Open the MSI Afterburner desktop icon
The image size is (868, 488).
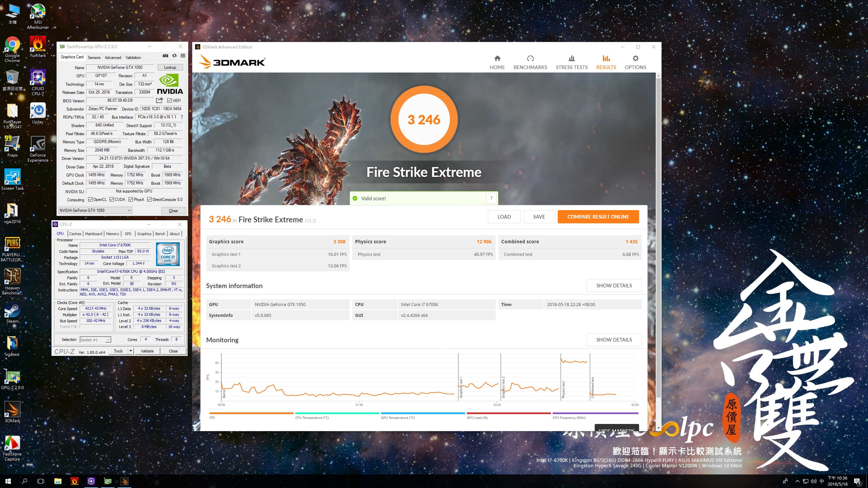click(38, 16)
